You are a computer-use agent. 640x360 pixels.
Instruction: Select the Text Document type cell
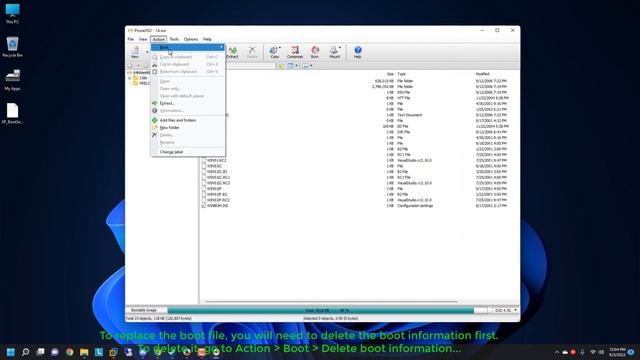coord(410,115)
